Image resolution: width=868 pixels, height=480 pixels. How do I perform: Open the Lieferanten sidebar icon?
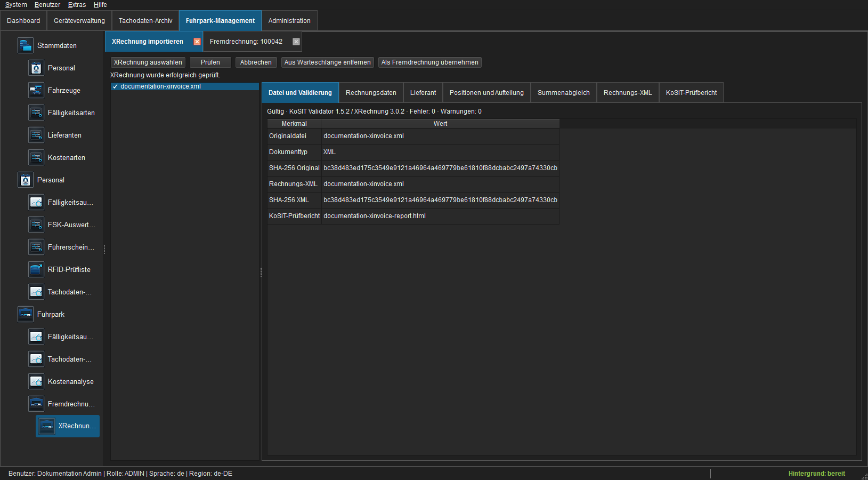pyautogui.click(x=36, y=135)
